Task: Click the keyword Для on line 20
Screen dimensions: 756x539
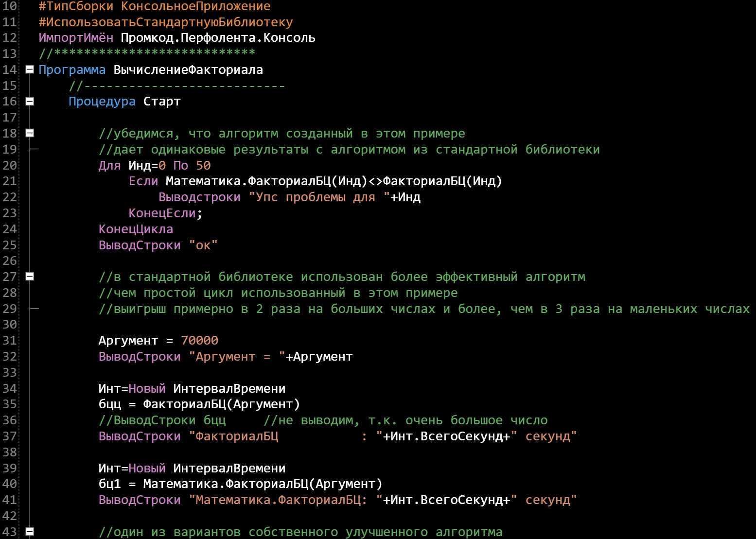Action: click(x=109, y=165)
